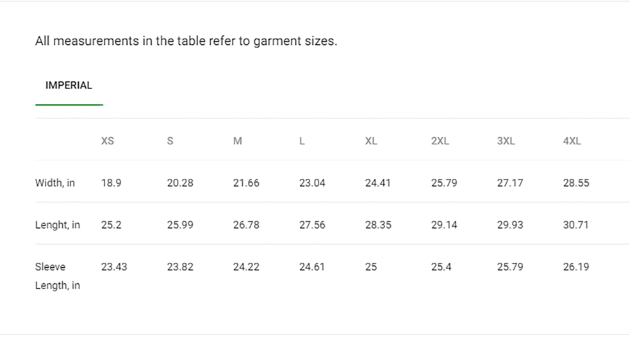Click the 3XL size column header

pos(506,141)
